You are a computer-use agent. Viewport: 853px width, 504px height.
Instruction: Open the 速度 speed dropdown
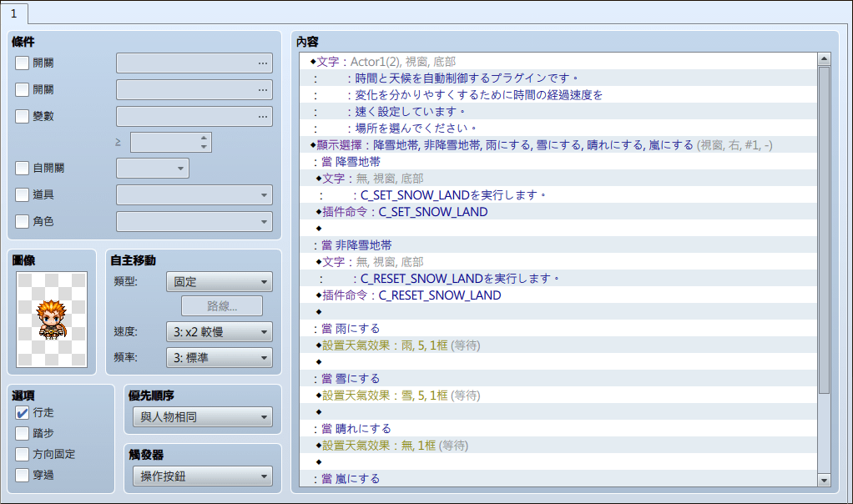pos(220,331)
